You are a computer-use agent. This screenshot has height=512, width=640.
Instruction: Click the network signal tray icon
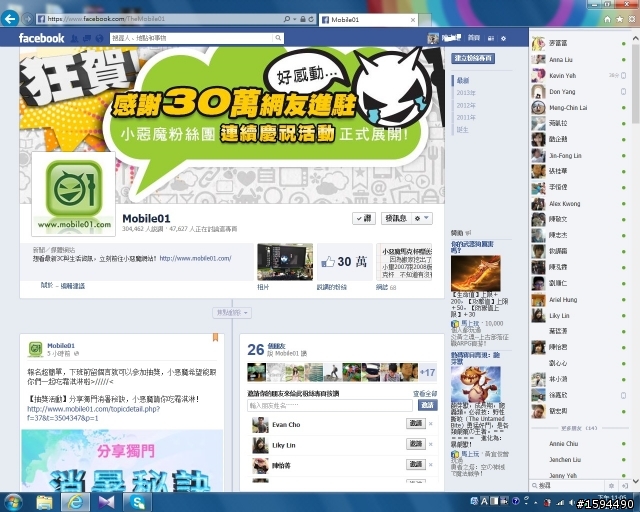pyautogui.click(x=560, y=503)
